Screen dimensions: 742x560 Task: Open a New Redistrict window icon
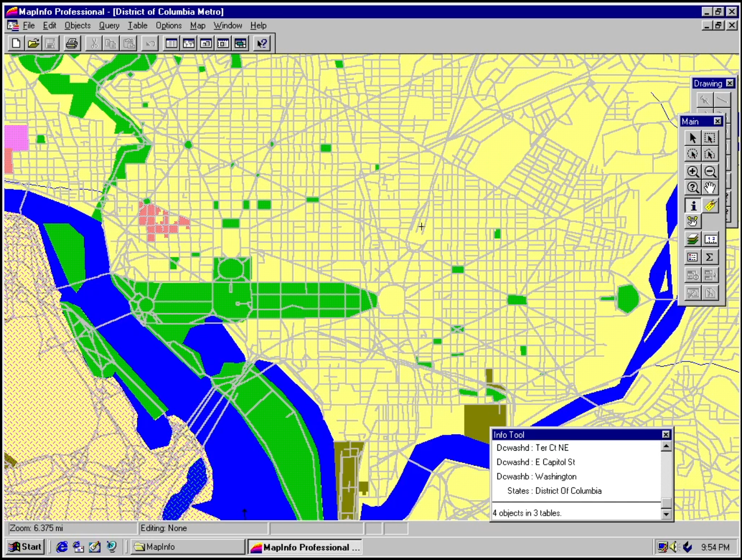(240, 43)
